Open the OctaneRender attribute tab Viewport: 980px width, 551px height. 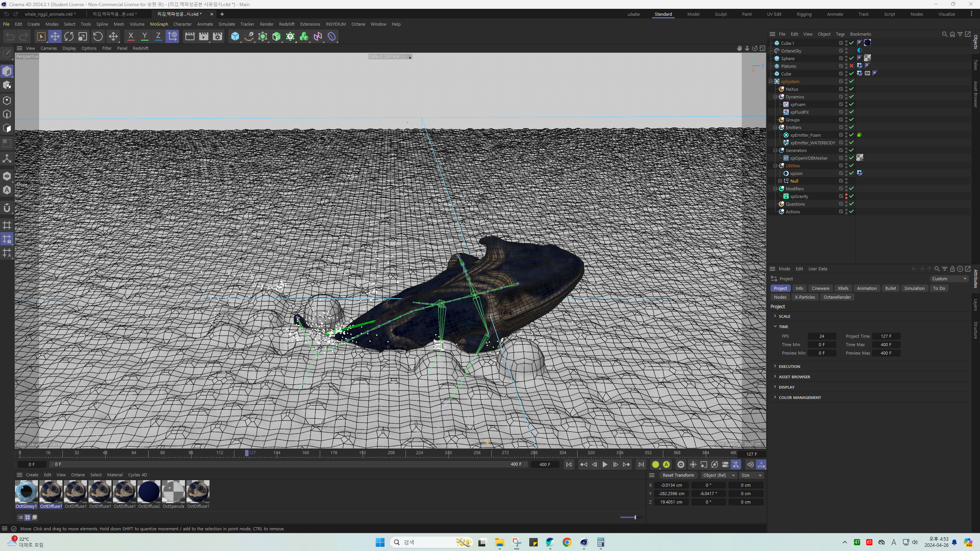pyautogui.click(x=837, y=297)
